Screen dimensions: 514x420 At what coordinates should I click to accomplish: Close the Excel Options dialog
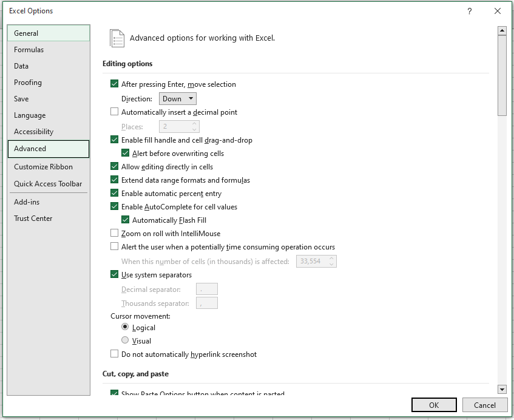pos(497,11)
